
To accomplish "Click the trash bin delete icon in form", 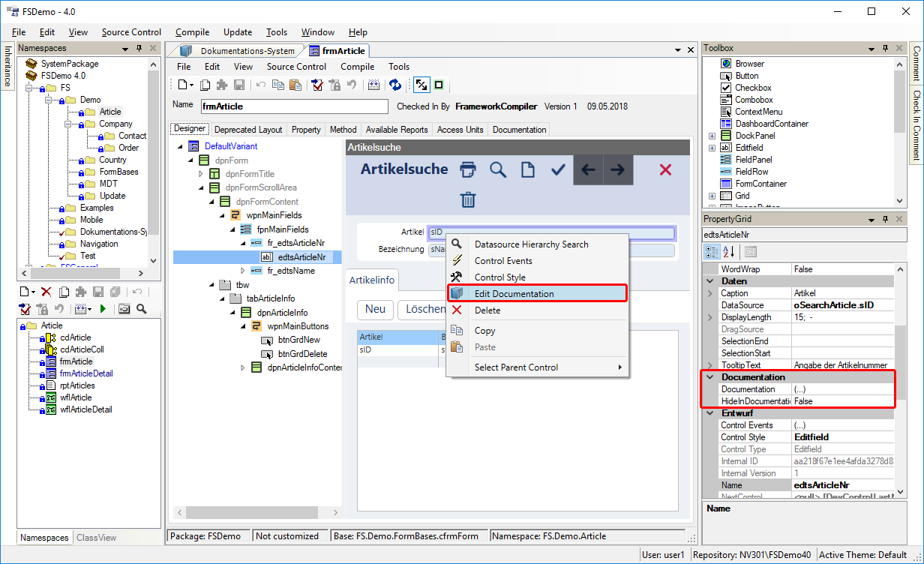I will (468, 199).
